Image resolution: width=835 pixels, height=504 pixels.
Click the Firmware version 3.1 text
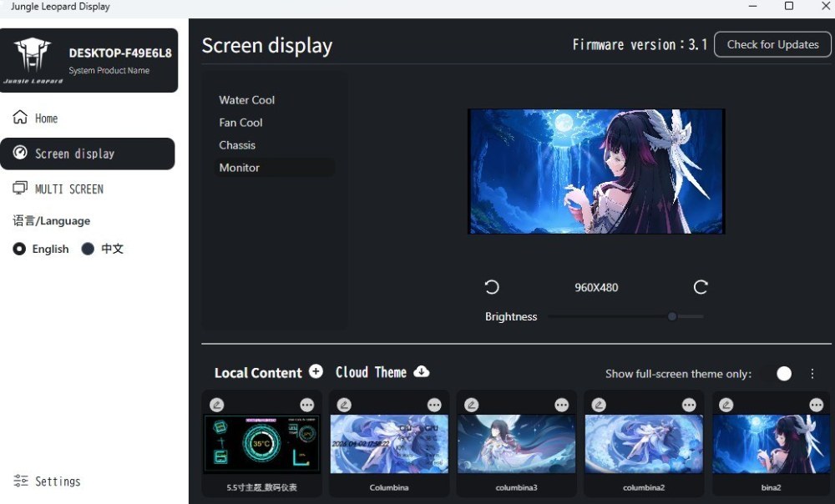click(x=640, y=45)
